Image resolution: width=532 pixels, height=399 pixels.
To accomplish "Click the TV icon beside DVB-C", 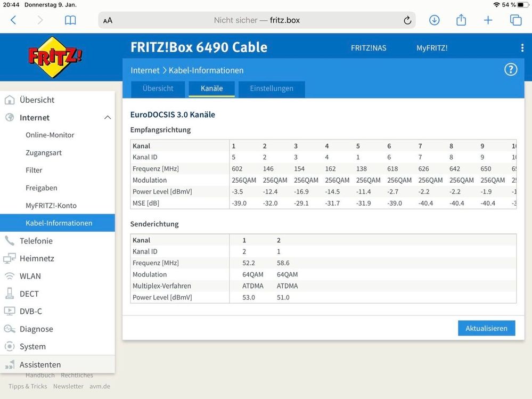I will click(10, 311).
